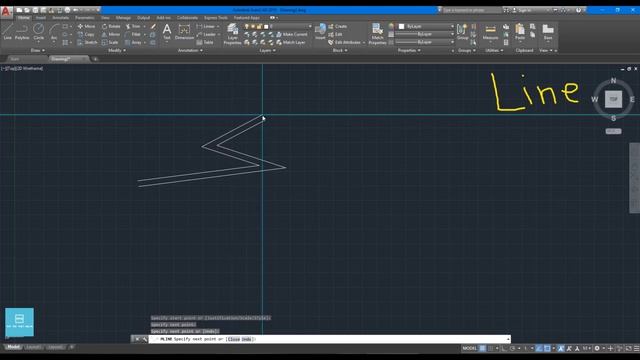640x360 pixels.
Task: Click the Mirror tool
Action: (111, 34)
